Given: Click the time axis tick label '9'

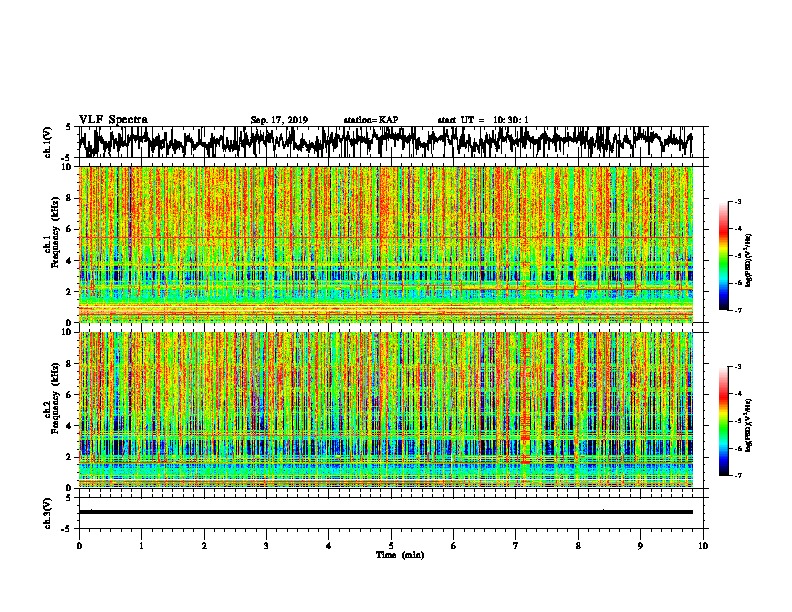Looking at the screenshot, I should (x=640, y=546).
